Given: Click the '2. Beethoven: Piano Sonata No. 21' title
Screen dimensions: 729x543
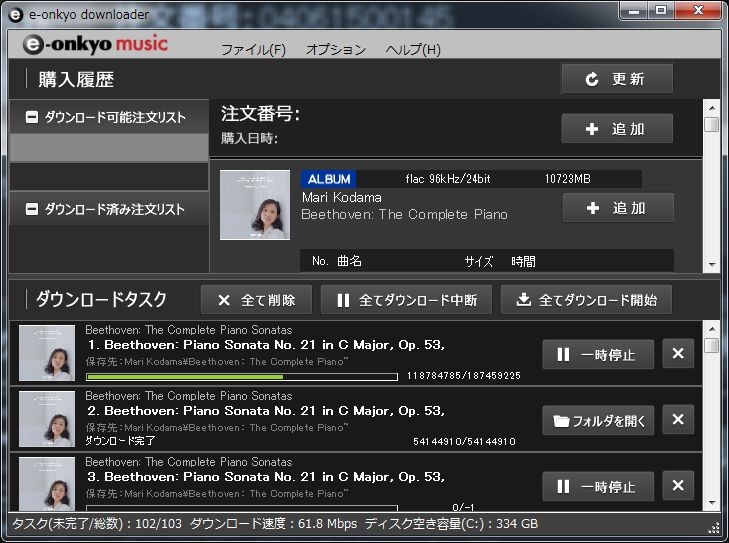Looking at the screenshot, I should coord(266,411).
